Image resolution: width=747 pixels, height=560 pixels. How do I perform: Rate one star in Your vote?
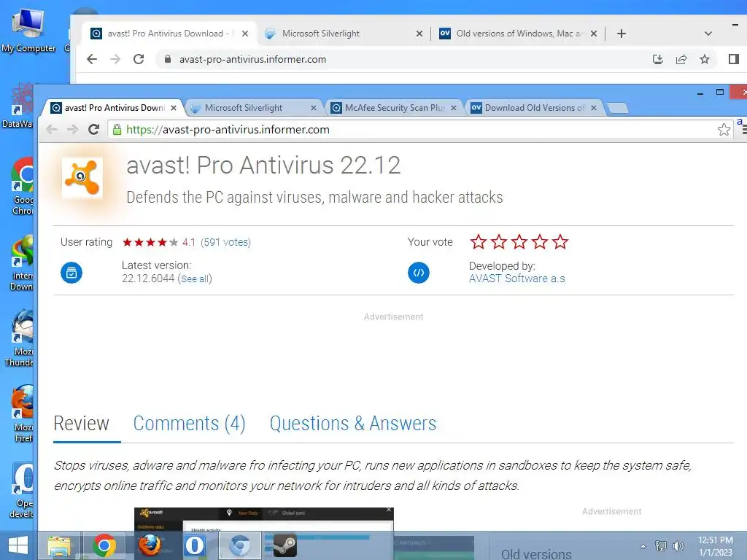tap(479, 242)
